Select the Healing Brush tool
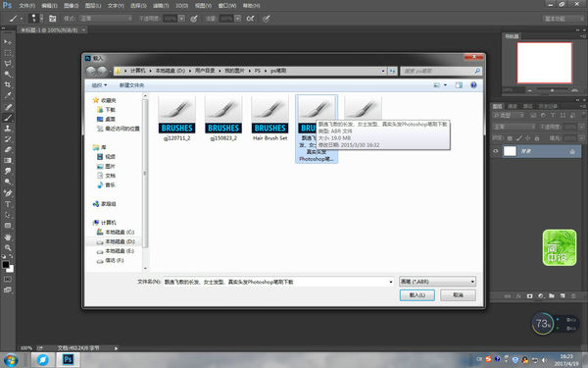The width and height of the screenshot is (588, 368). coord(8,107)
